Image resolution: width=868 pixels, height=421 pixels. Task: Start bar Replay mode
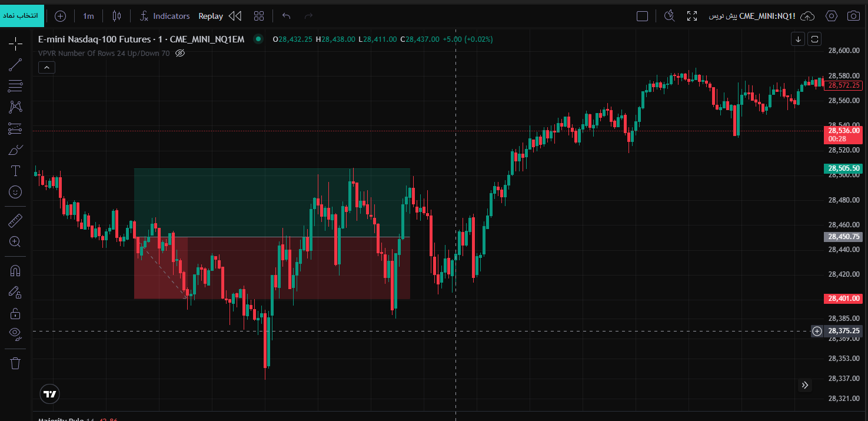pyautogui.click(x=211, y=16)
